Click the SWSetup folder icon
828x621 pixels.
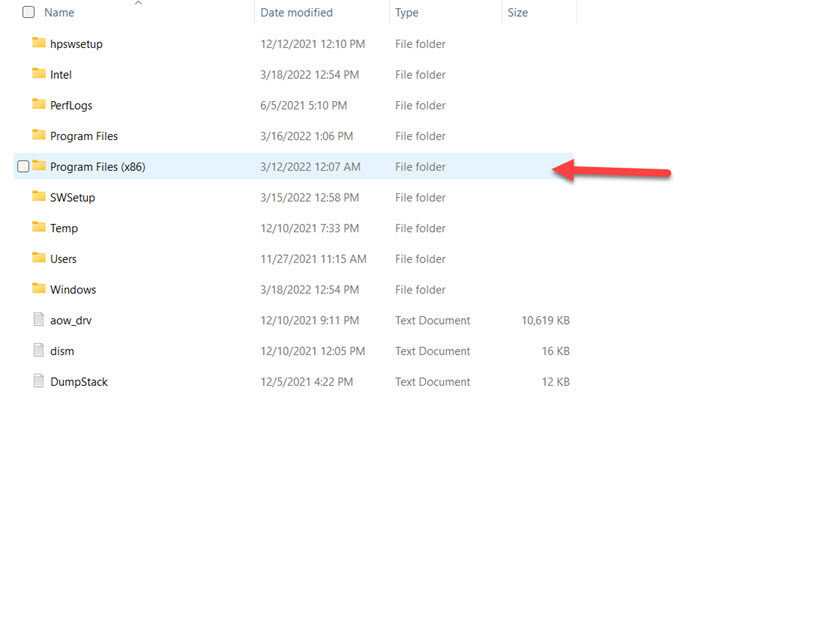39,197
